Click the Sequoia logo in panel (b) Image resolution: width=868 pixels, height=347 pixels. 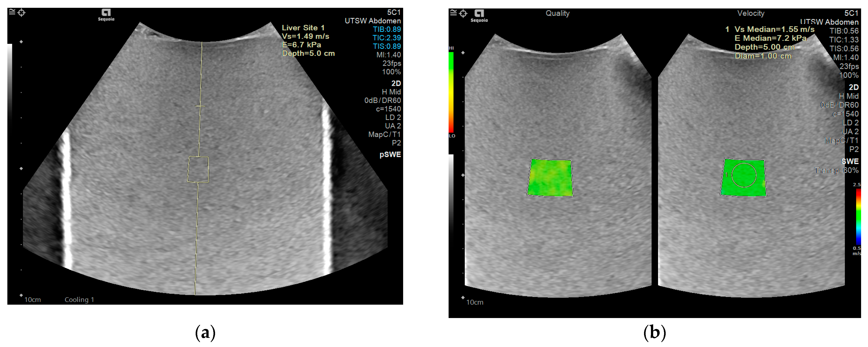479,16
